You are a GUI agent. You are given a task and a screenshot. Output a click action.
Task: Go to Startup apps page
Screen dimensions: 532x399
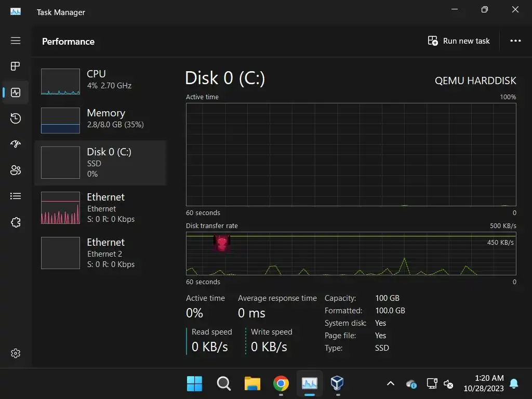coord(16,144)
